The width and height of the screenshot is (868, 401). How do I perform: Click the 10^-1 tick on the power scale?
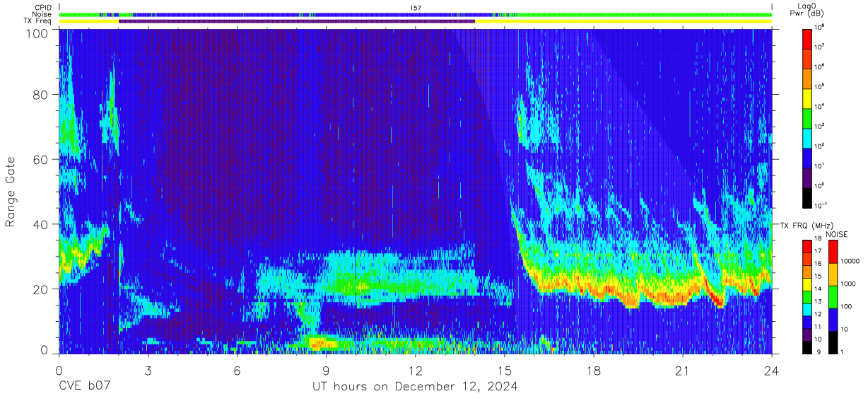point(821,205)
